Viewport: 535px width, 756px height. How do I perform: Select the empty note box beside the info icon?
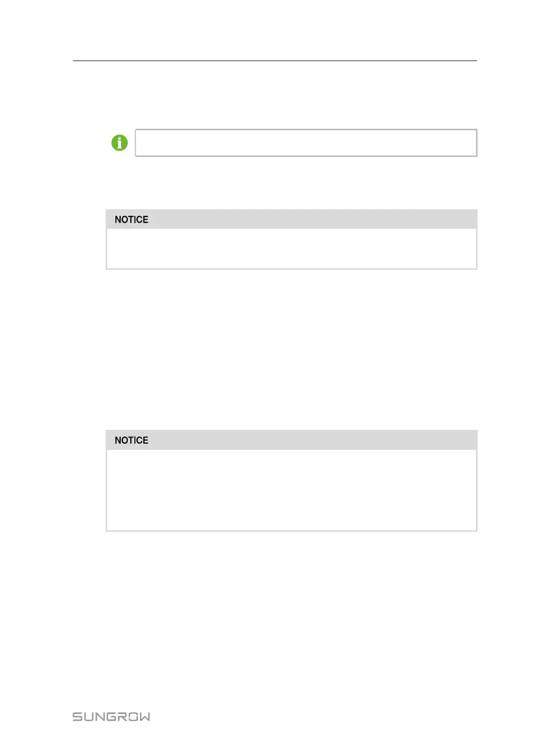click(x=306, y=143)
